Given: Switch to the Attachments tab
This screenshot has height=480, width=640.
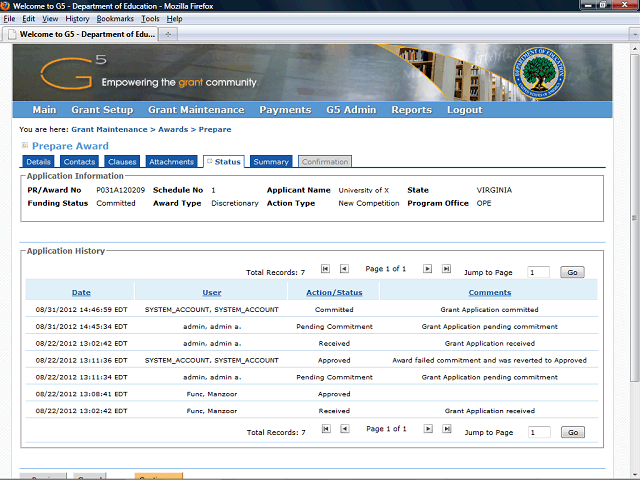Looking at the screenshot, I should click(171, 162).
